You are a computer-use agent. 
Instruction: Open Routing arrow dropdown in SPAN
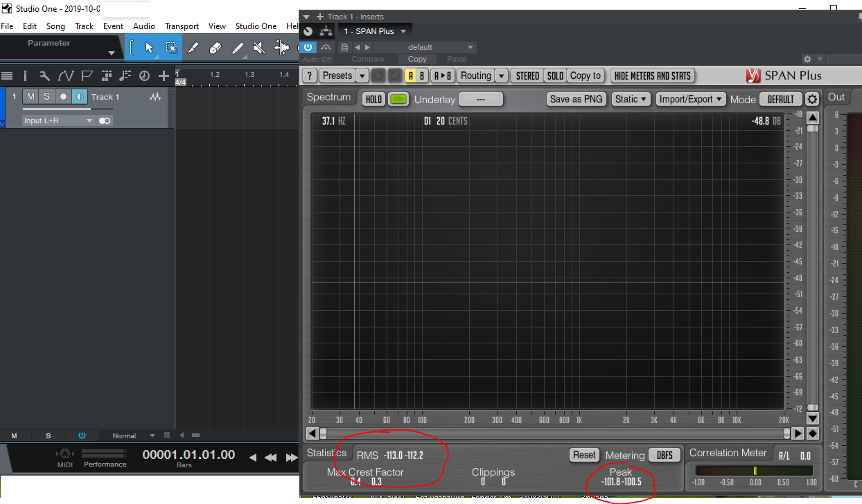(x=502, y=75)
